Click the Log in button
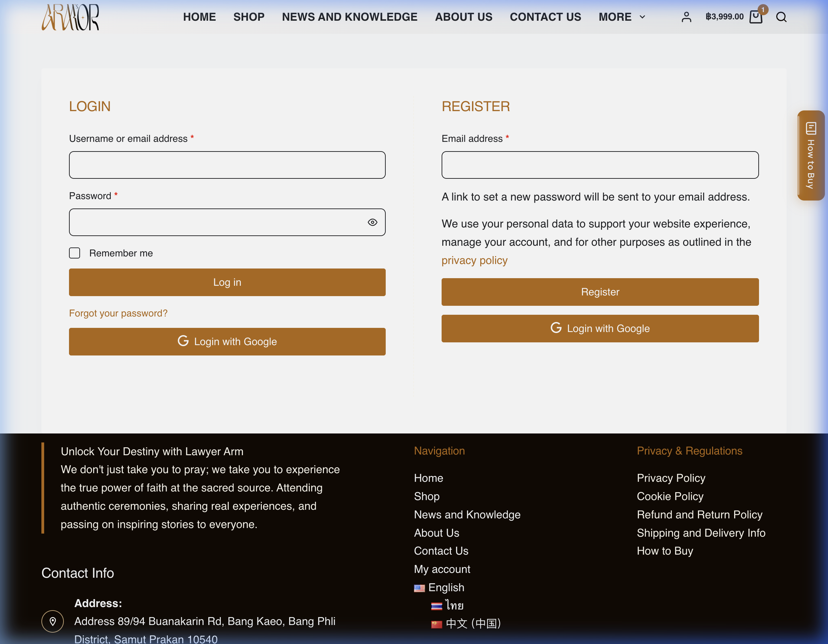The image size is (828, 644). 227,282
